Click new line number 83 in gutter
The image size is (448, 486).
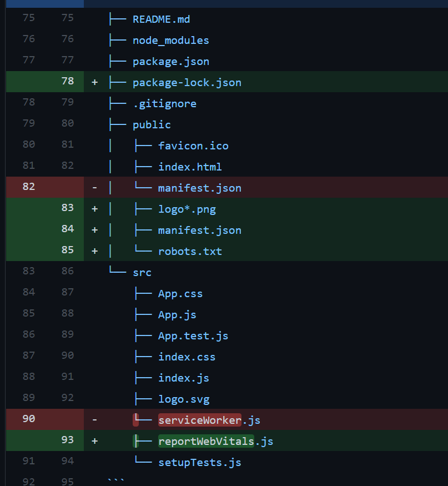point(68,208)
